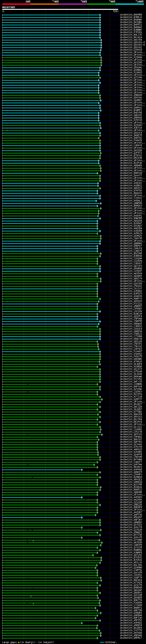Click the white query sequence bar

(60, 9)
